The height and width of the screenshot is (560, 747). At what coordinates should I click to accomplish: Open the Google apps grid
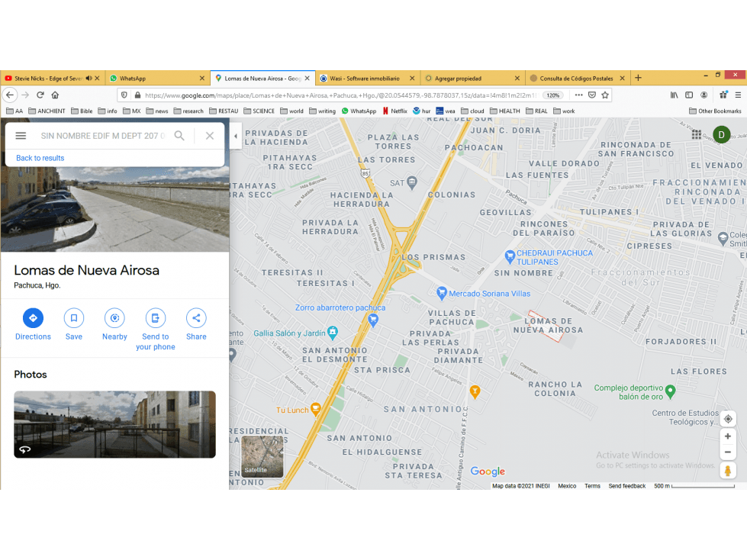[x=697, y=135]
